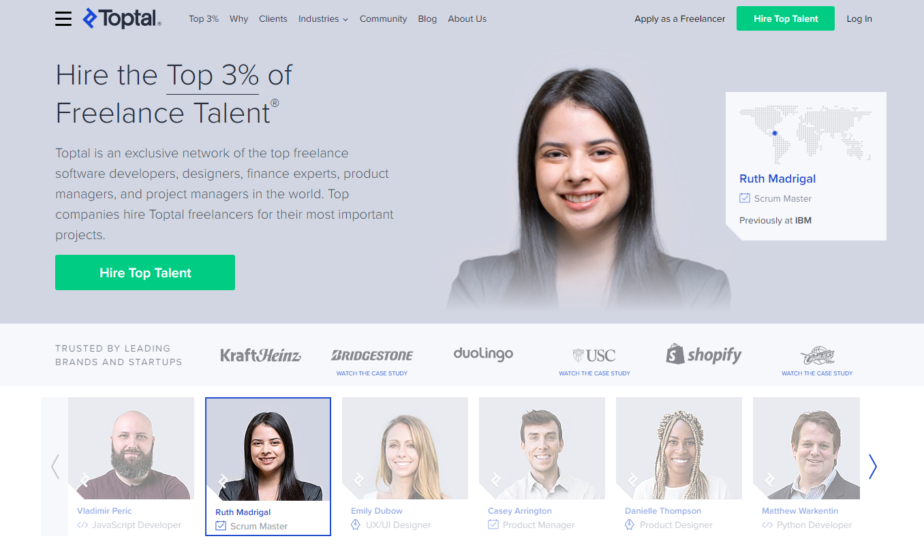This screenshot has height=560, width=924.
Task: Click the Shopify logo
Action: [704, 354]
